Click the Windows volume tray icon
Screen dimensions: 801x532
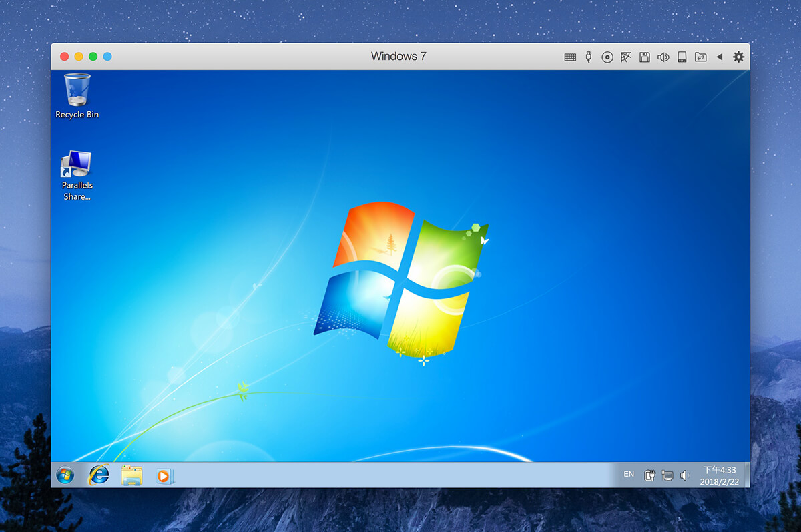click(684, 475)
